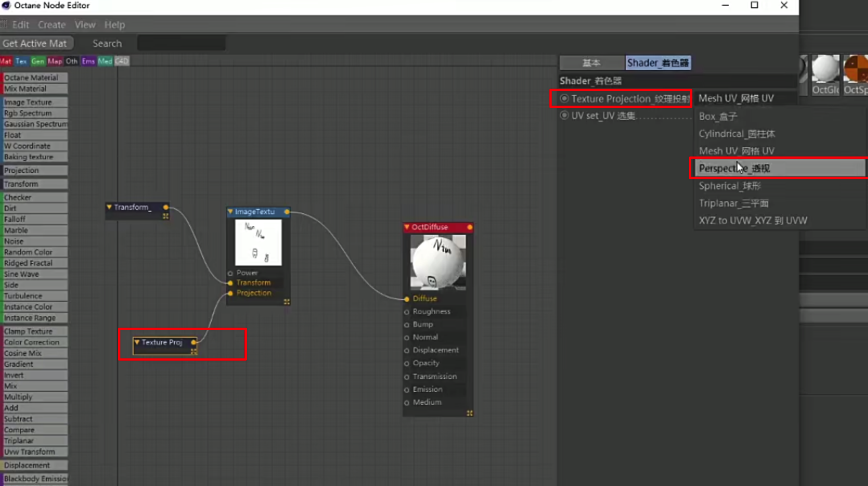The width and height of the screenshot is (868, 486).
Task: Click resize handle on OctDiffuse node
Action: click(469, 413)
